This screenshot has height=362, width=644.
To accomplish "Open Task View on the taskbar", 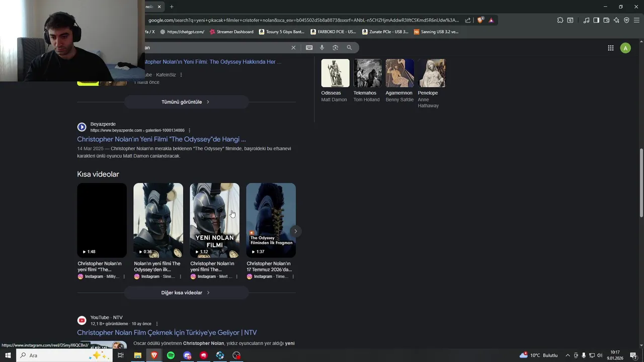I will [121, 355].
